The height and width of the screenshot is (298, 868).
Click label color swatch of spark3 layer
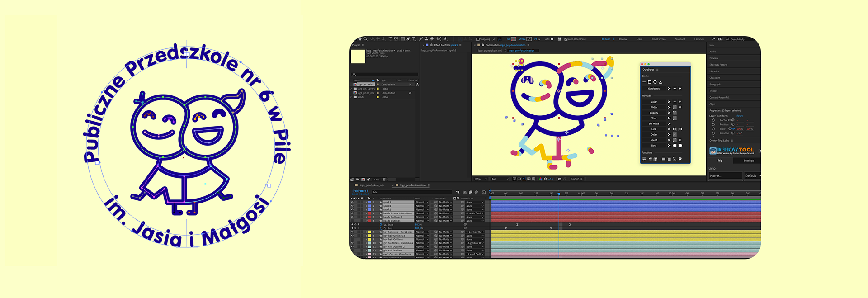pos(370,202)
